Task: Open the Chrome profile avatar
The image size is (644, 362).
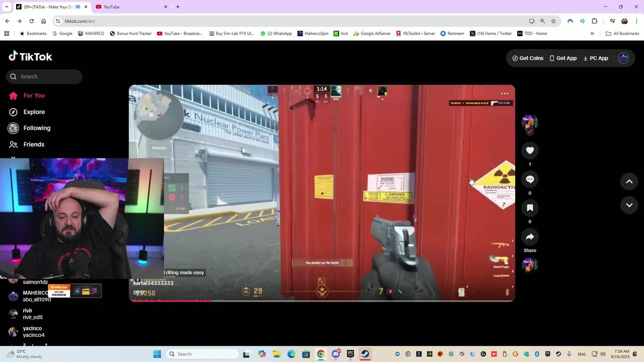Action: click(624, 21)
